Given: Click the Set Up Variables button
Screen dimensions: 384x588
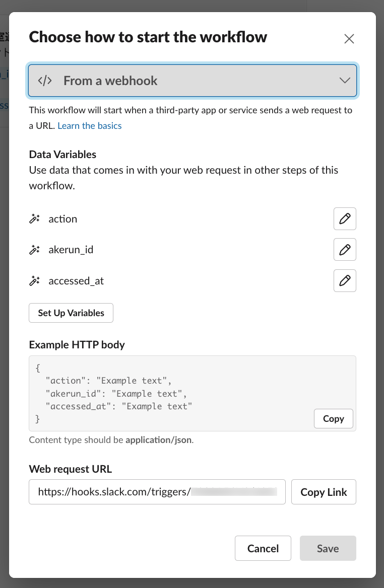Looking at the screenshot, I should (71, 313).
